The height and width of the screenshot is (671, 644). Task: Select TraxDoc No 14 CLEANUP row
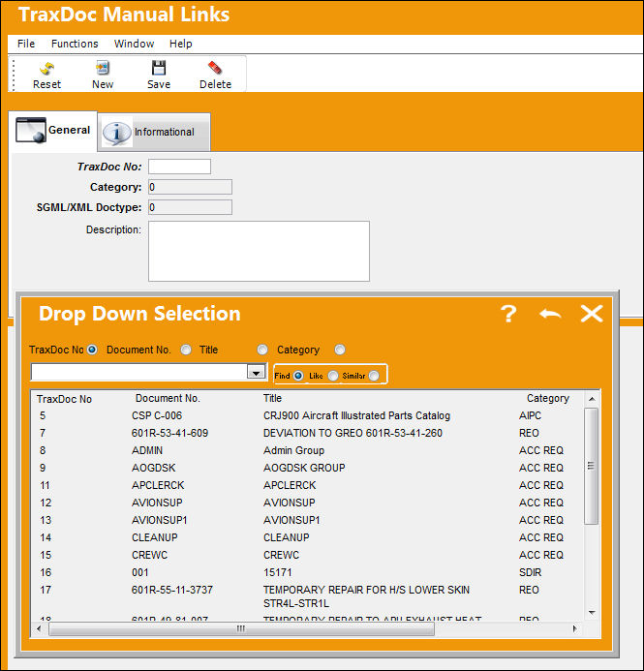307,537
